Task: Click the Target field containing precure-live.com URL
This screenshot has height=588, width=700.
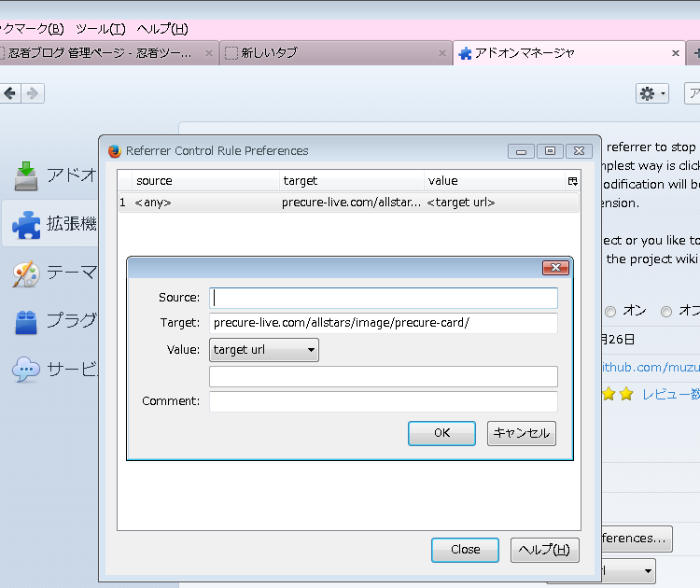Action: click(384, 323)
